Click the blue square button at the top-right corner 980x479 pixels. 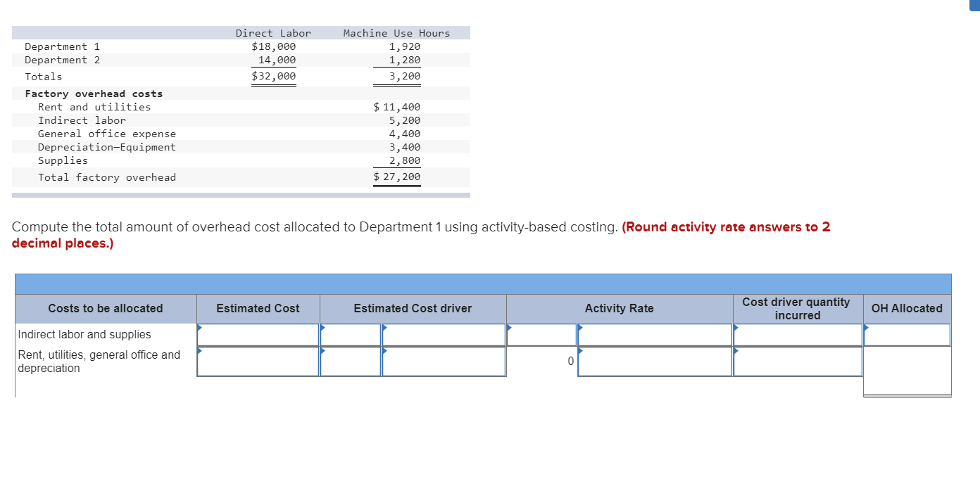(974, 5)
